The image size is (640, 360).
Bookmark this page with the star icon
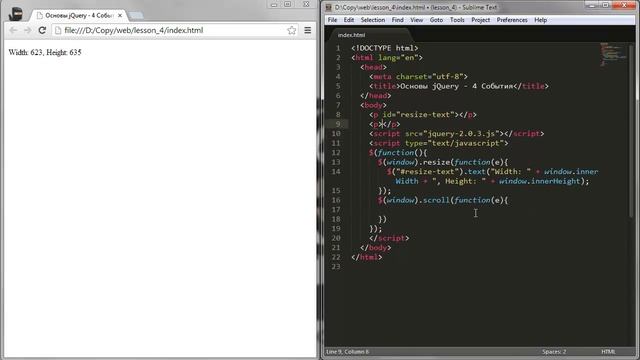click(x=291, y=30)
